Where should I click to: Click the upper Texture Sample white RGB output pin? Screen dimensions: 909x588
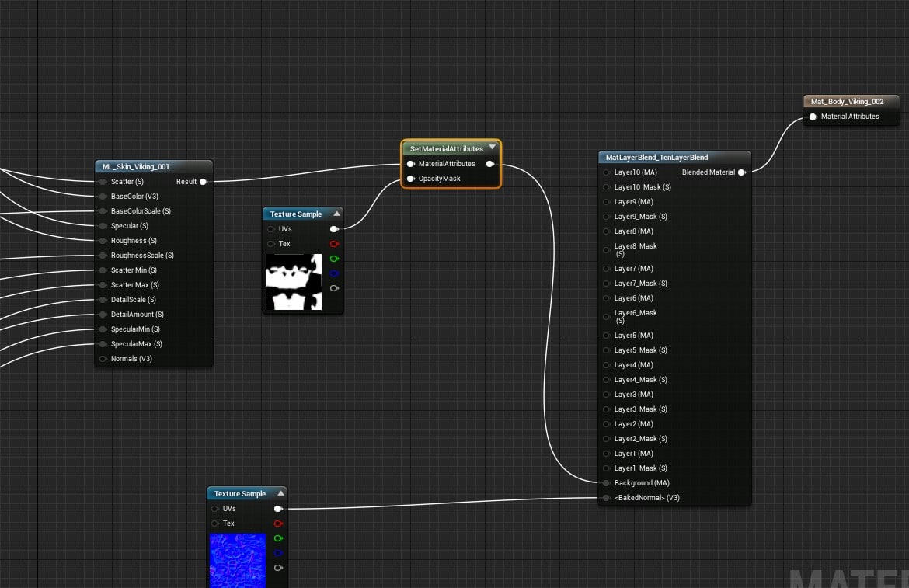[335, 229]
